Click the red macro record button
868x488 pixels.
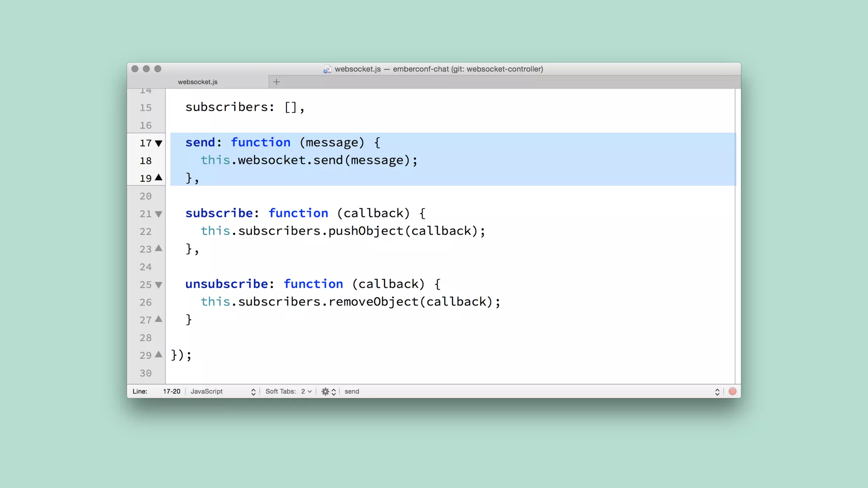click(x=732, y=391)
